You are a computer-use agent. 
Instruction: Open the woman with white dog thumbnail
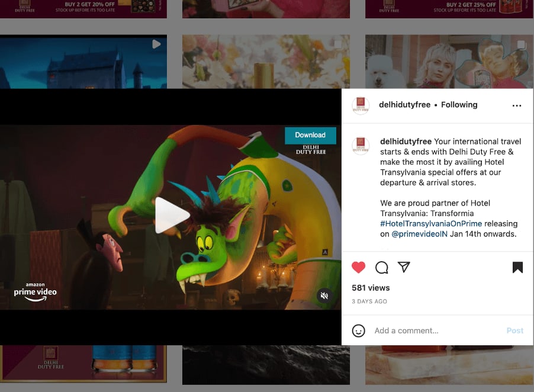(449, 62)
